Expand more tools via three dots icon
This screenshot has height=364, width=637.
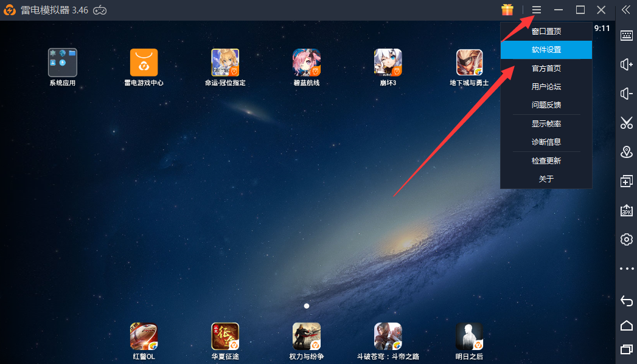pyautogui.click(x=626, y=268)
